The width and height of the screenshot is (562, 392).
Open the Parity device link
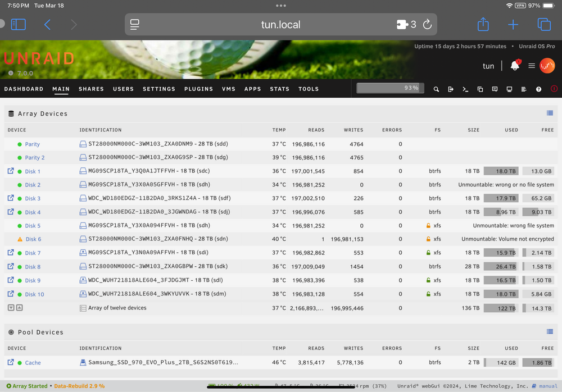tap(32, 144)
